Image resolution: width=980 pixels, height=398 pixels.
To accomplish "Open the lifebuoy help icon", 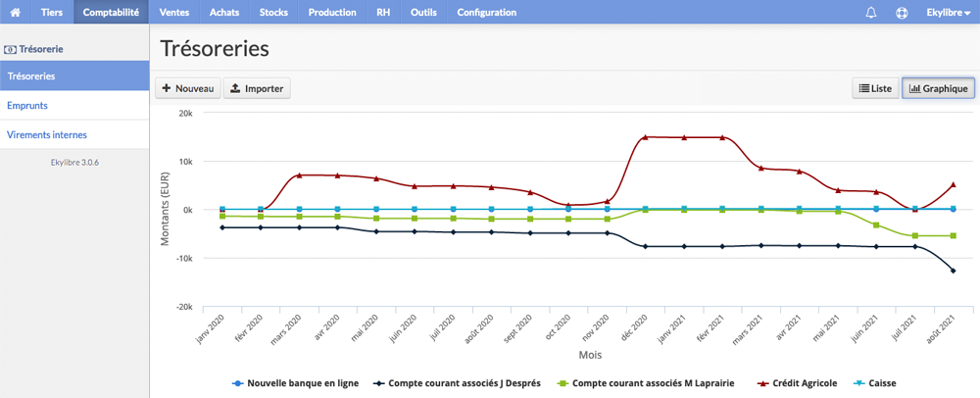I will pyautogui.click(x=902, y=13).
